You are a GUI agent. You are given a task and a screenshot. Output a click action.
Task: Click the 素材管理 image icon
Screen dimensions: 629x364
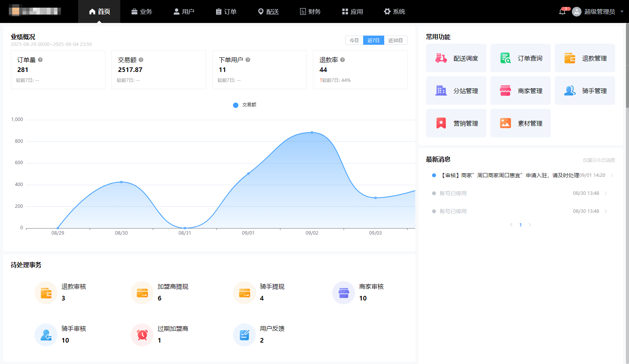tap(505, 123)
